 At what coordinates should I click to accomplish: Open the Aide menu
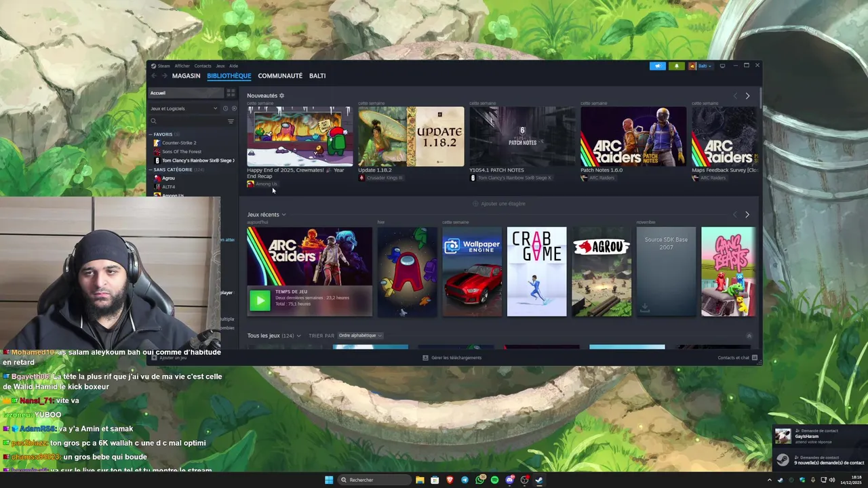coord(233,66)
